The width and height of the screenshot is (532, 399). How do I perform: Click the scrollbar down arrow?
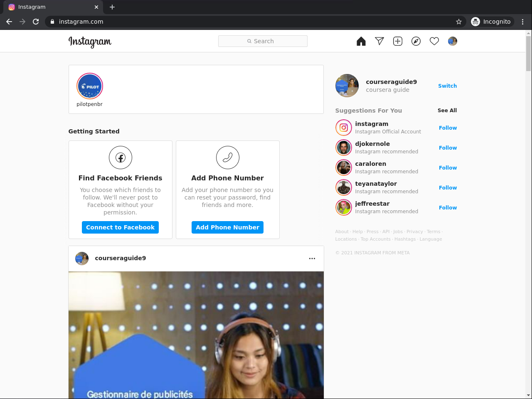tap(529, 395)
